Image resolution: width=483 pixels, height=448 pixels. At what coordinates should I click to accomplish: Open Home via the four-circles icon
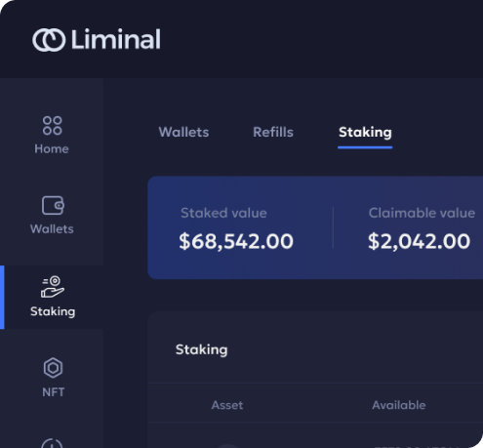[x=52, y=126]
